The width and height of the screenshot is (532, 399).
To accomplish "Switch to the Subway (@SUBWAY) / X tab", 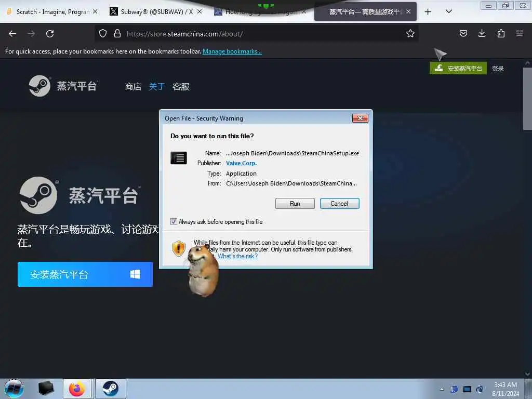I will pos(155,12).
